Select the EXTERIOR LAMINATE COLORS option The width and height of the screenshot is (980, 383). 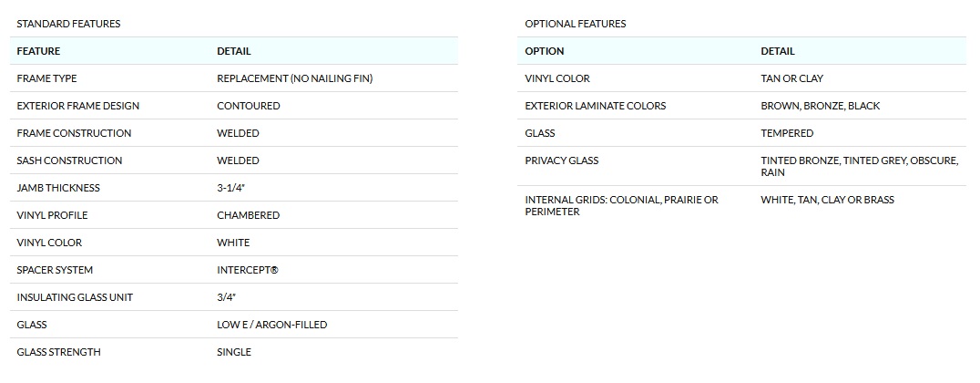click(595, 106)
